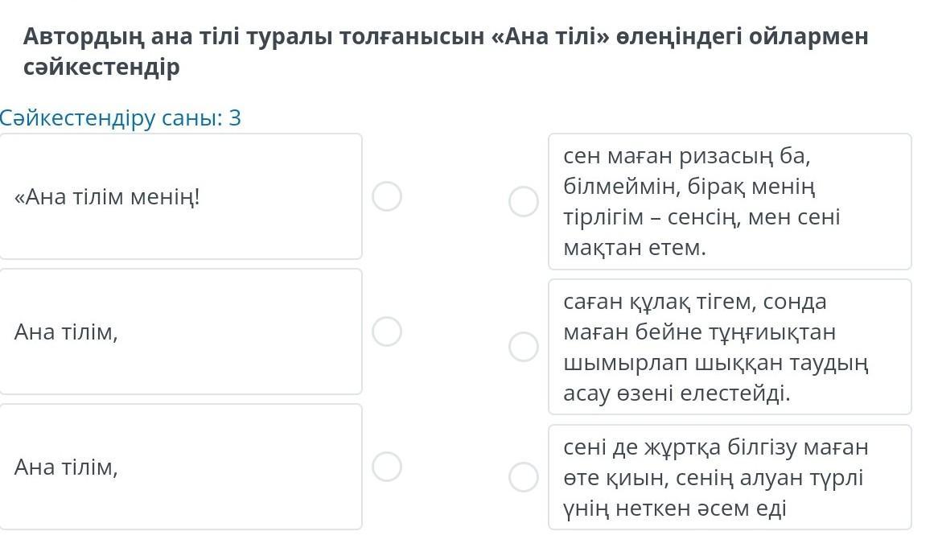Click the question heading «Автордың ана тілі туралы»
The width and height of the screenshot is (938, 560).
[x=446, y=36]
